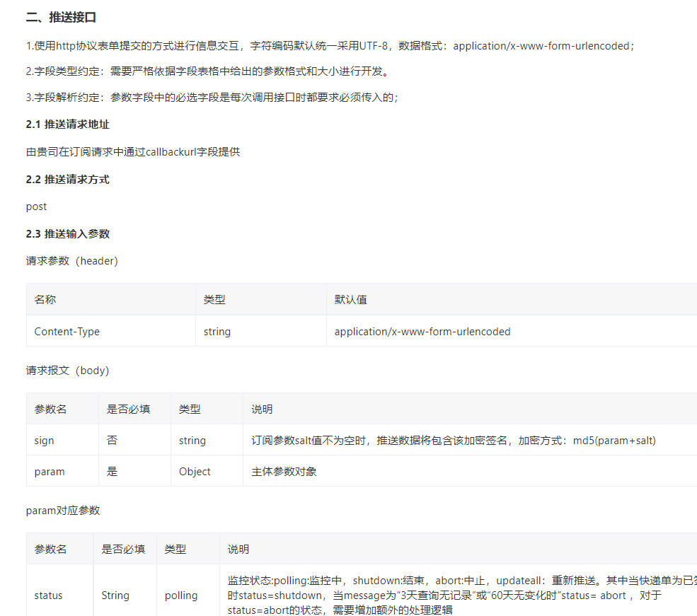Click '说明' header in body table
Viewport: 697px width, 616px height.
(470, 409)
